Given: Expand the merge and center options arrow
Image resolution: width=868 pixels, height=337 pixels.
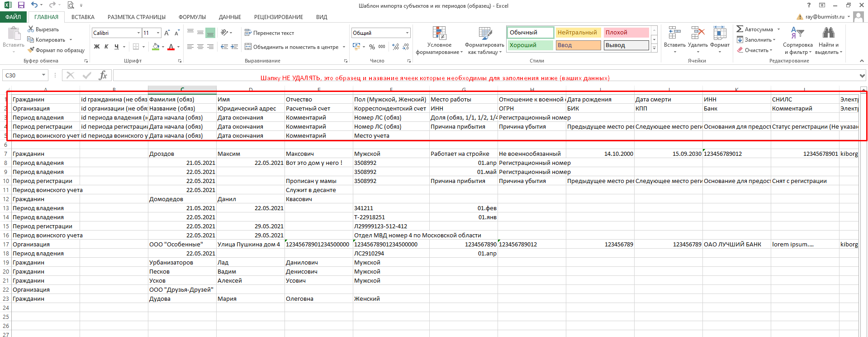Looking at the screenshot, I should (x=344, y=47).
